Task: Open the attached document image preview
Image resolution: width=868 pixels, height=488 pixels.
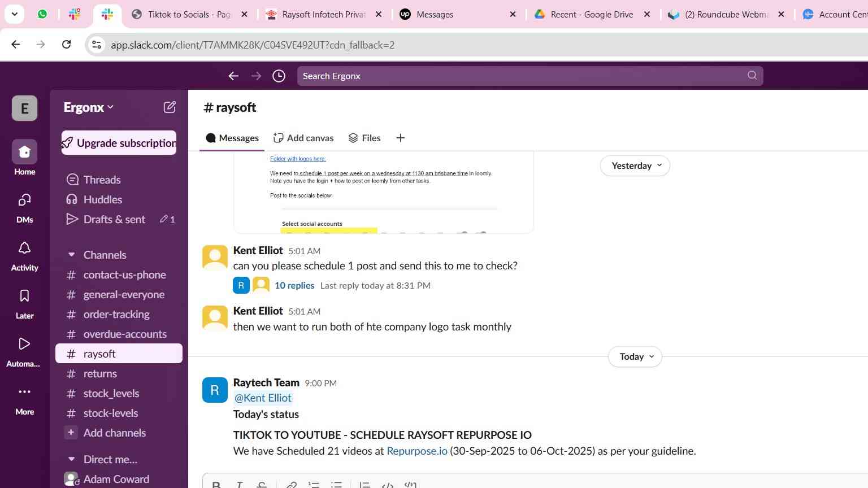Action: pyautogui.click(x=384, y=192)
